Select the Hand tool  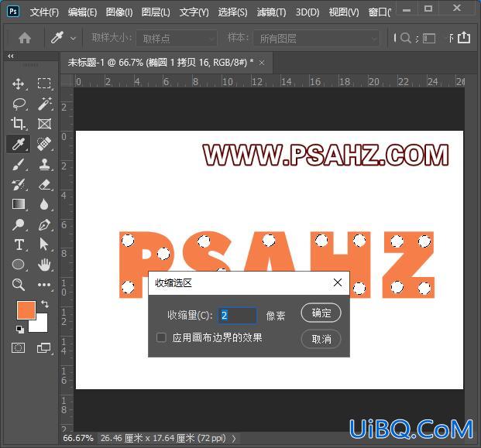click(x=44, y=265)
